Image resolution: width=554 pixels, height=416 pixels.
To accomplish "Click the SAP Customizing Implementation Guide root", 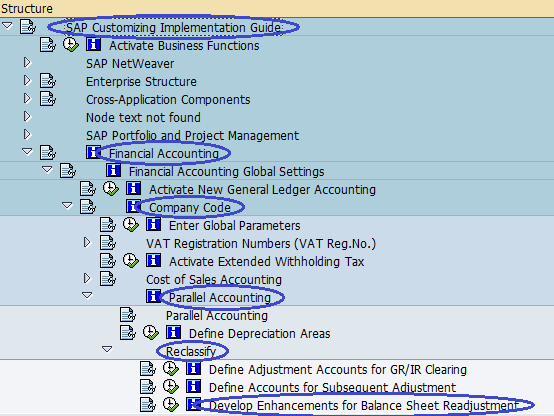I will tap(173, 27).
